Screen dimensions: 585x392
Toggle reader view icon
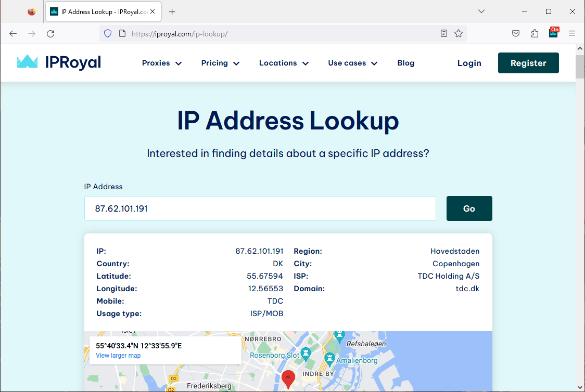(443, 34)
